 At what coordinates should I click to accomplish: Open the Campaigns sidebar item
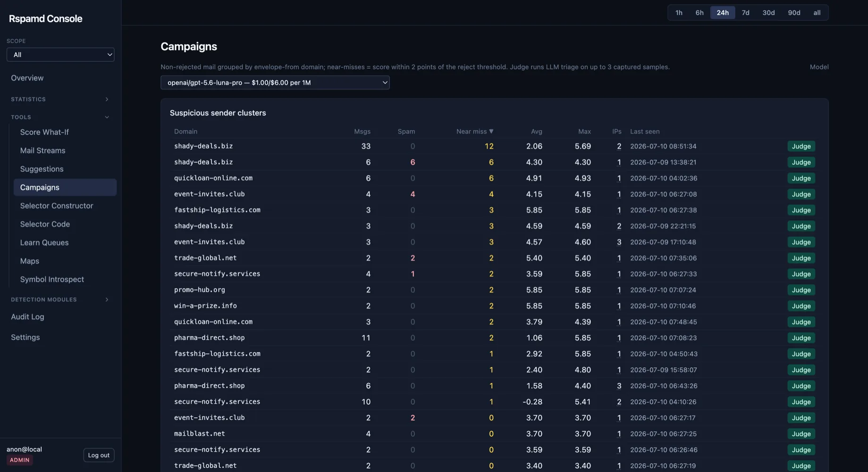coord(65,188)
